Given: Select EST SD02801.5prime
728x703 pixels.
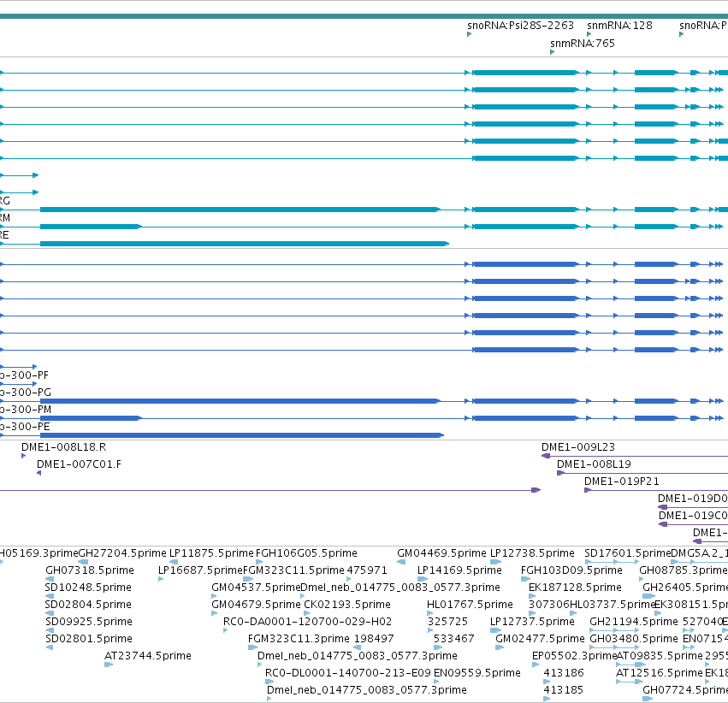Looking at the screenshot, I should coord(89,639).
